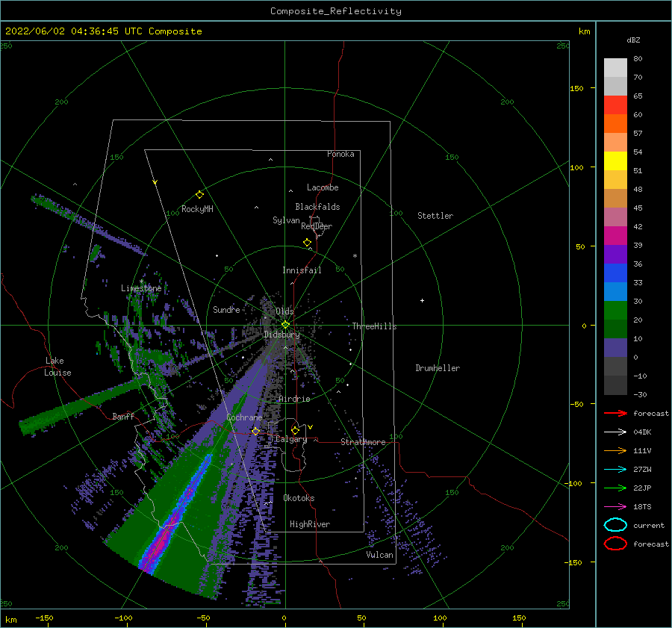Select the orange 111V arrow symbol

(x=615, y=450)
